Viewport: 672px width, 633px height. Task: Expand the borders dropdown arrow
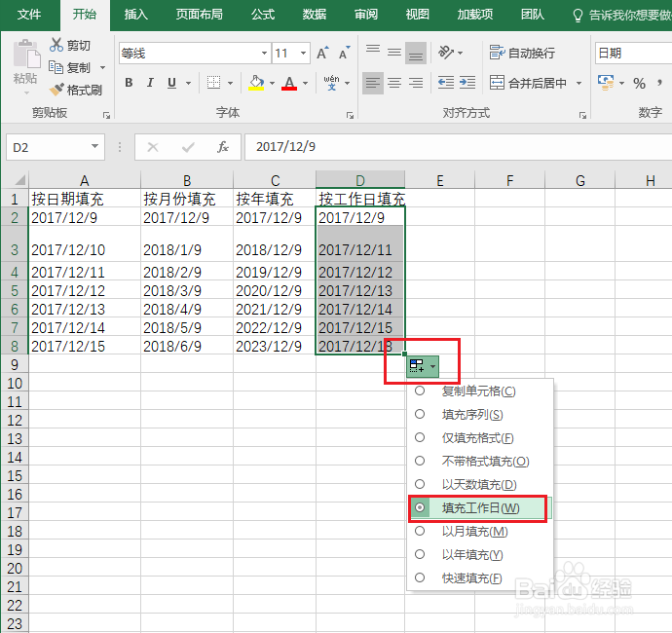pyautogui.click(x=231, y=83)
